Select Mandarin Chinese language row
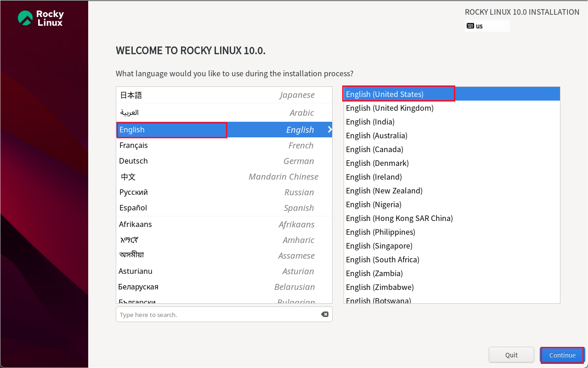This screenshot has width=588, height=368. point(224,176)
